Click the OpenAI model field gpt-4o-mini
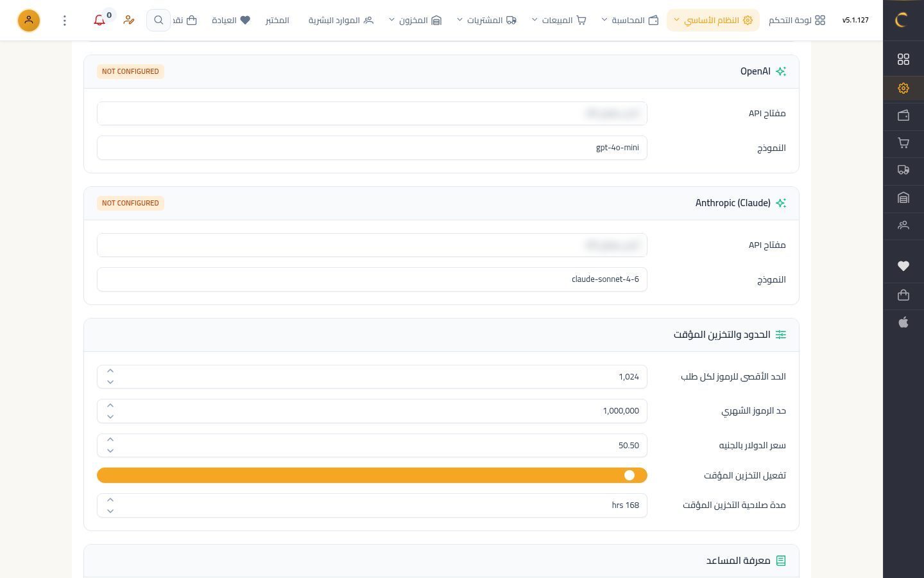 (372, 148)
